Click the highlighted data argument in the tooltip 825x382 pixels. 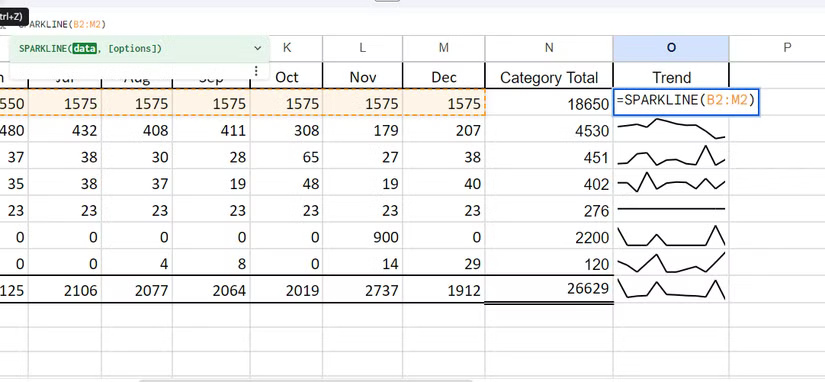pyautogui.click(x=84, y=48)
